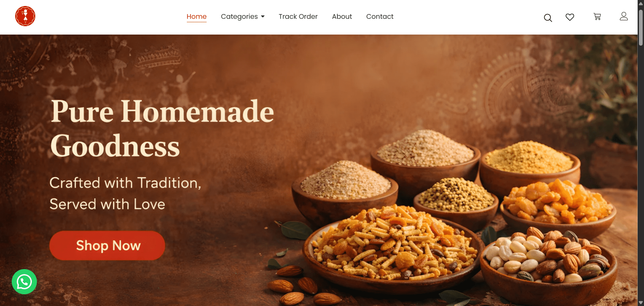Open the user account icon

coord(624,16)
